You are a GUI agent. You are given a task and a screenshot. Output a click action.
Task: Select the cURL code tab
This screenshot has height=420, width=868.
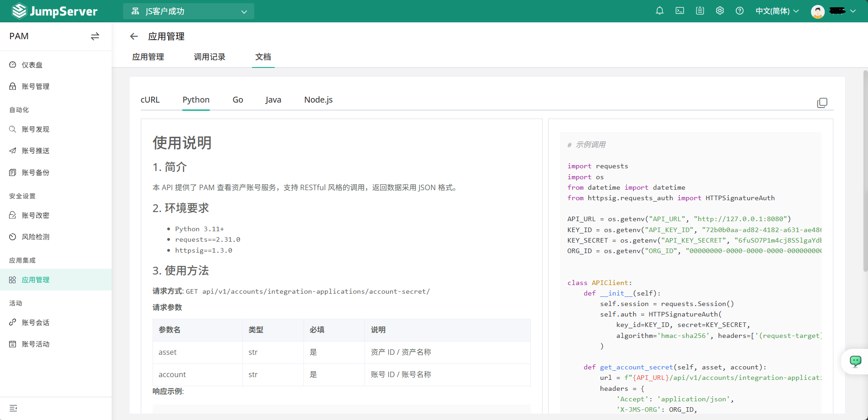pyautogui.click(x=150, y=99)
